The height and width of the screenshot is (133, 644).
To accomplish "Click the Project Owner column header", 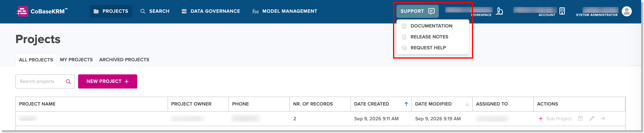I will [x=198, y=104].
